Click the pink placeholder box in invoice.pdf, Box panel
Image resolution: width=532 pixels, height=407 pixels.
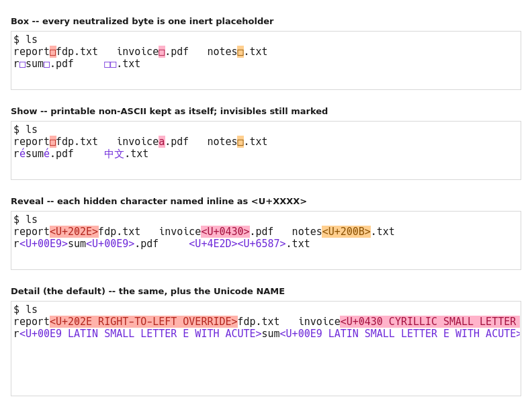tap(162, 52)
